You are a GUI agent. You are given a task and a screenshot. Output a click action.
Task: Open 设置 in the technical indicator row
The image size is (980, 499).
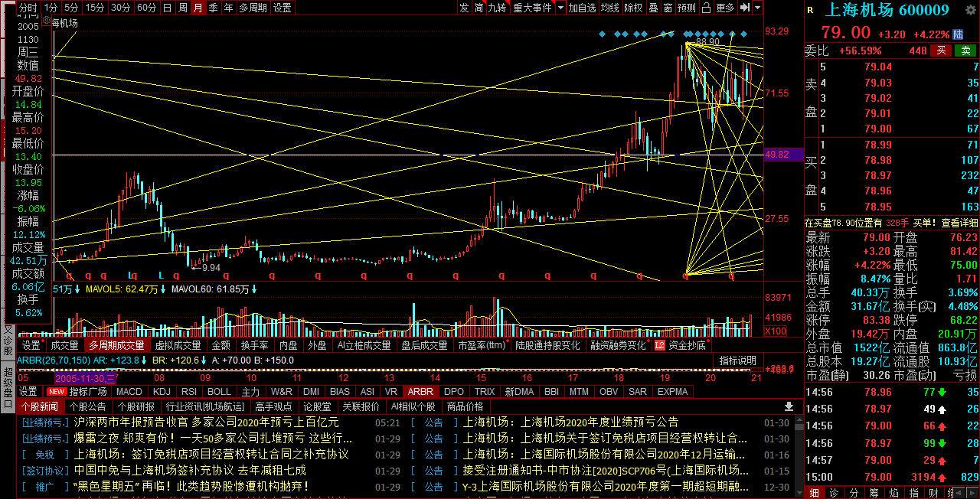pyautogui.click(x=28, y=391)
